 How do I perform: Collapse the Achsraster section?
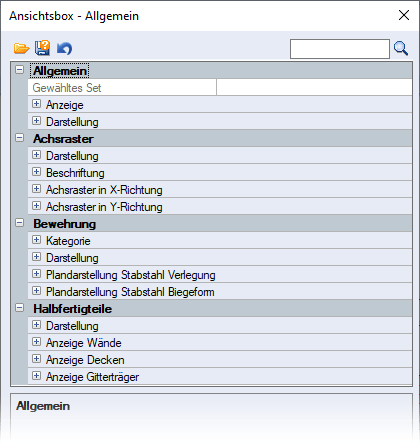tap(20, 138)
